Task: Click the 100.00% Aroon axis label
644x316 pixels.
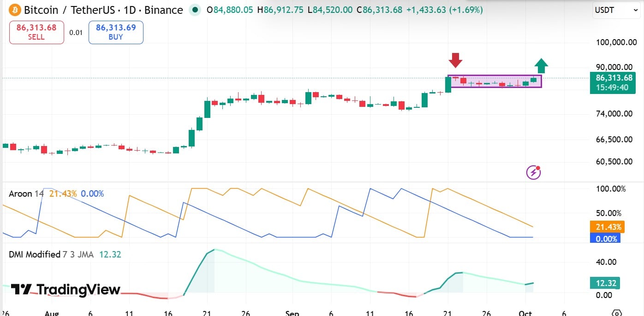Action: pyautogui.click(x=610, y=189)
